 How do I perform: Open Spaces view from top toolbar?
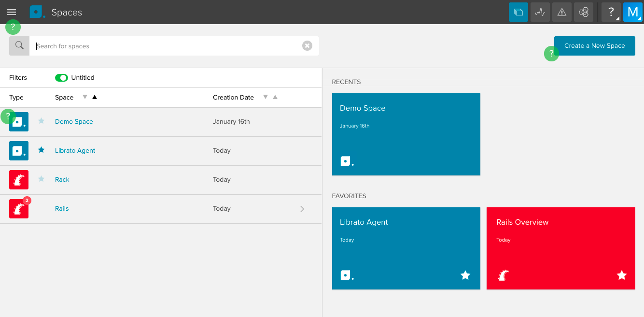coord(518,12)
